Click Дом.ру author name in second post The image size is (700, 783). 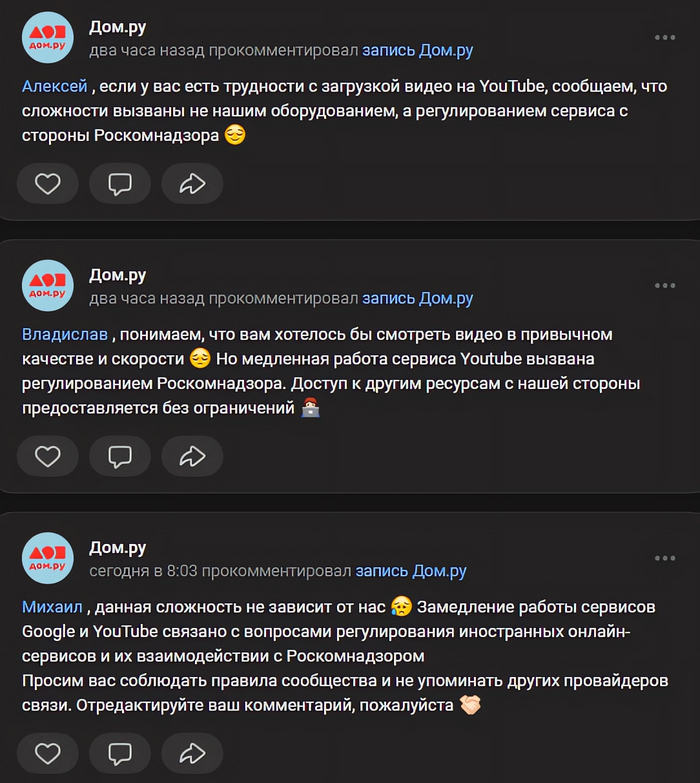118,275
